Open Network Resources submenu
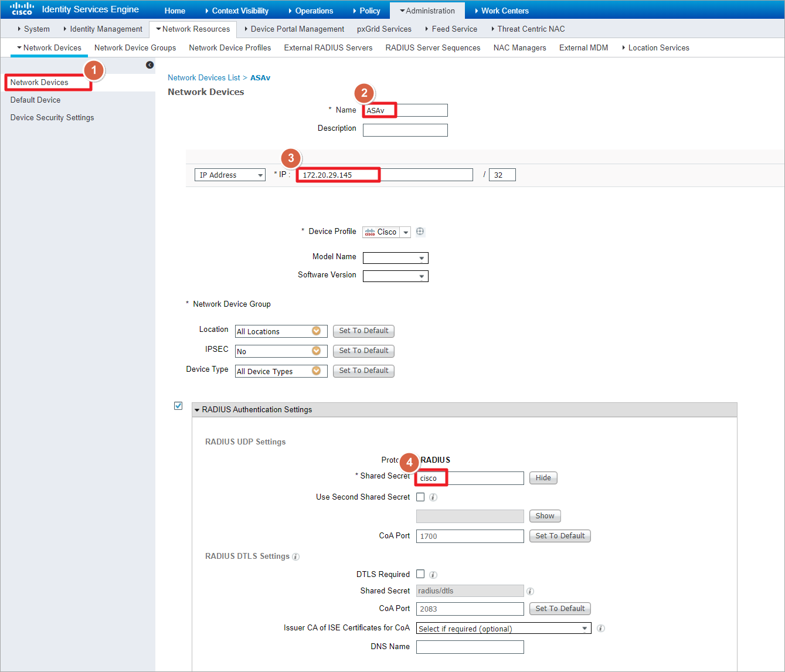The width and height of the screenshot is (785, 672). (193, 29)
